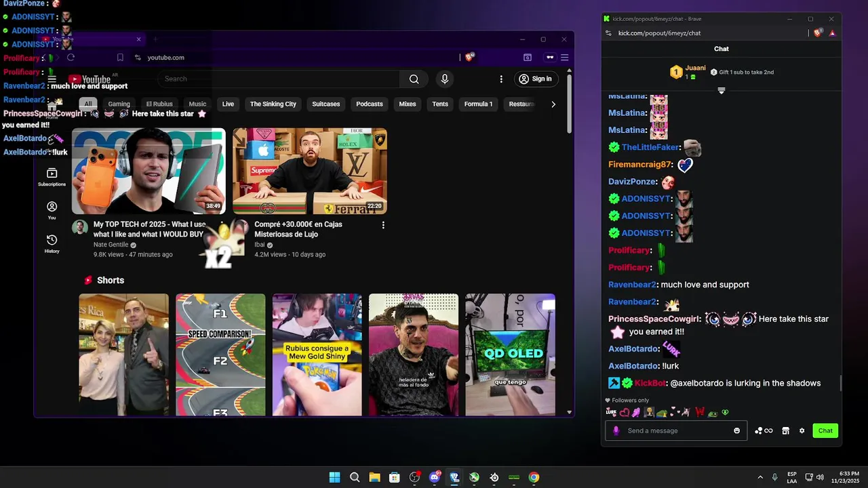Click the Brave Shields icon in YouTube window
The height and width of the screenshot is (488, 868).
pyautogui.click(x=469, y=58)
